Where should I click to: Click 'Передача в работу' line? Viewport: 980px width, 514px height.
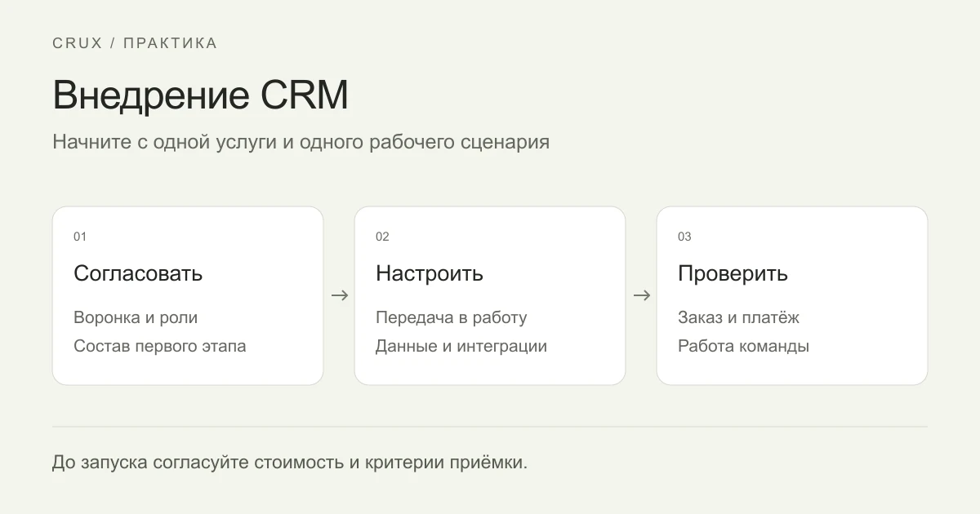(x=452, y=317)
